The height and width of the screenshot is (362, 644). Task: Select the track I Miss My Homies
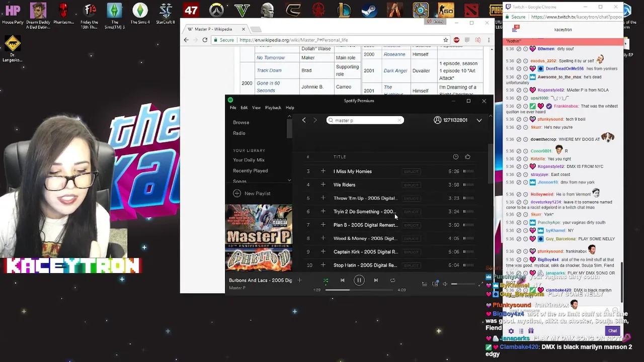click(352, 171)
